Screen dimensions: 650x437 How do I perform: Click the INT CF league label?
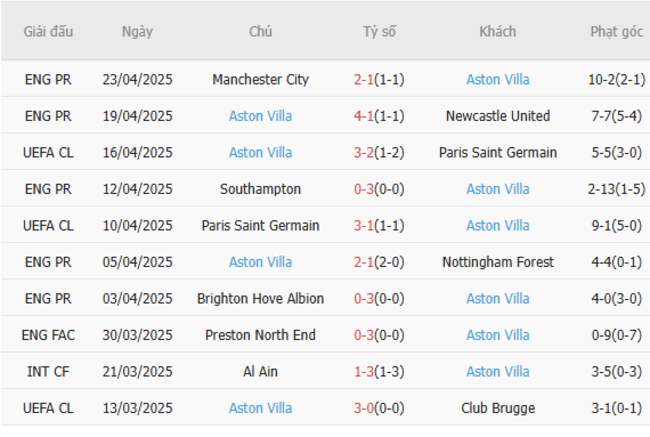(x=49, y=372)
